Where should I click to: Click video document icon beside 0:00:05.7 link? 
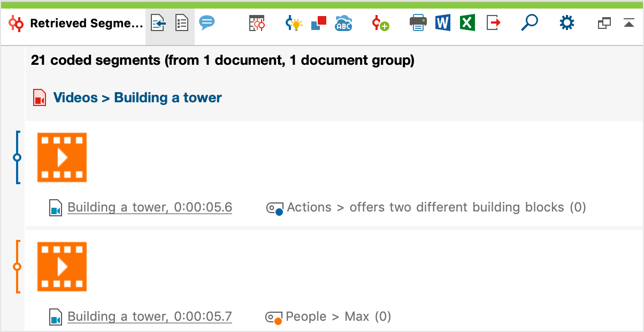pos(56,317)
